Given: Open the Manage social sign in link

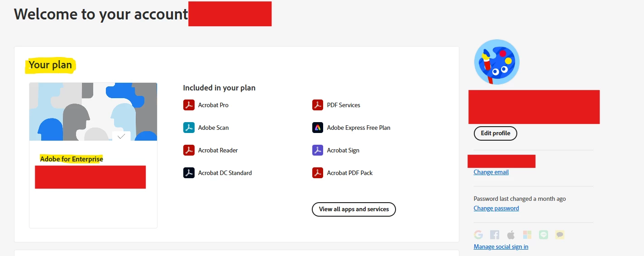Looking at the screenshot, I should click(501, 247).
